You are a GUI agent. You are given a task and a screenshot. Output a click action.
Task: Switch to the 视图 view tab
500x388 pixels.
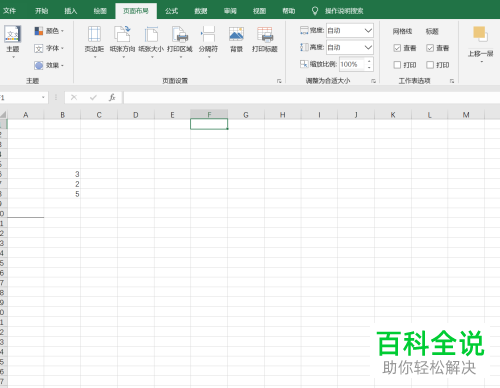click(x=259, y=11)
